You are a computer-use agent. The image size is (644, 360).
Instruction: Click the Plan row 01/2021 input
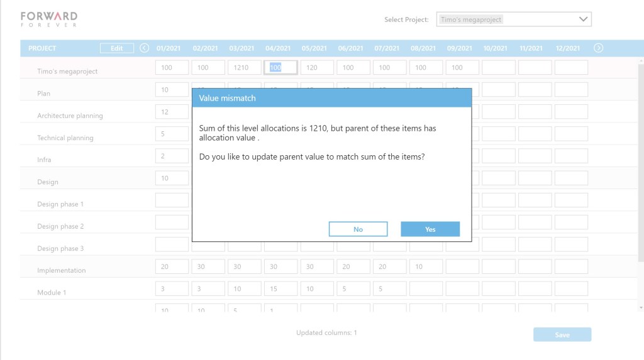(x=172, y=90)
